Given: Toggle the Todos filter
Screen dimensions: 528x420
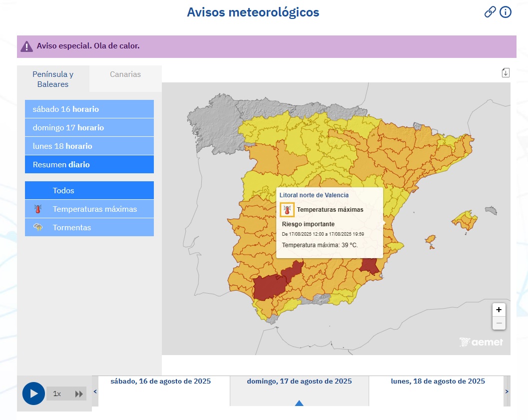Looking at the screenshot, I should point(89,190).
